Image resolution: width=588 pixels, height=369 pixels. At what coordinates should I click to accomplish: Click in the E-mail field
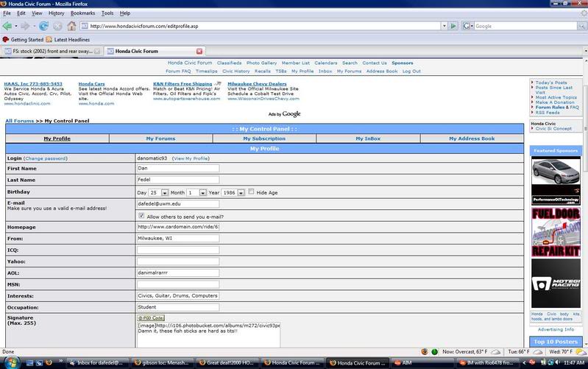178,204
